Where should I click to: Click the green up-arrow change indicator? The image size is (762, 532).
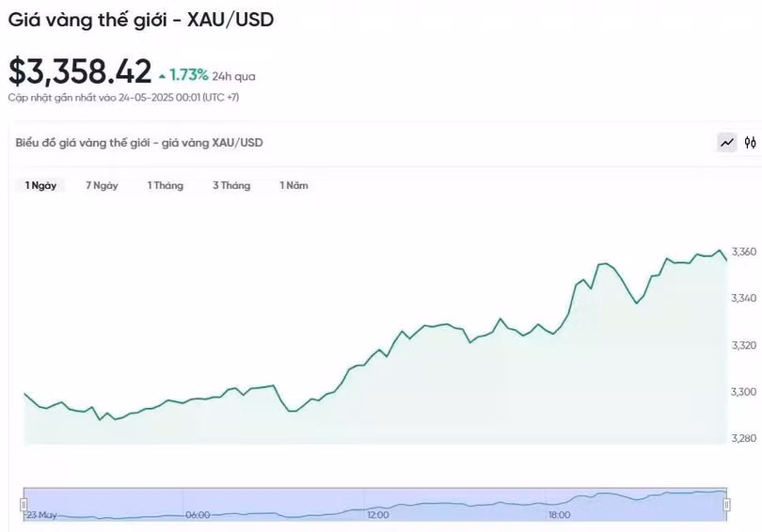[163, 74]
